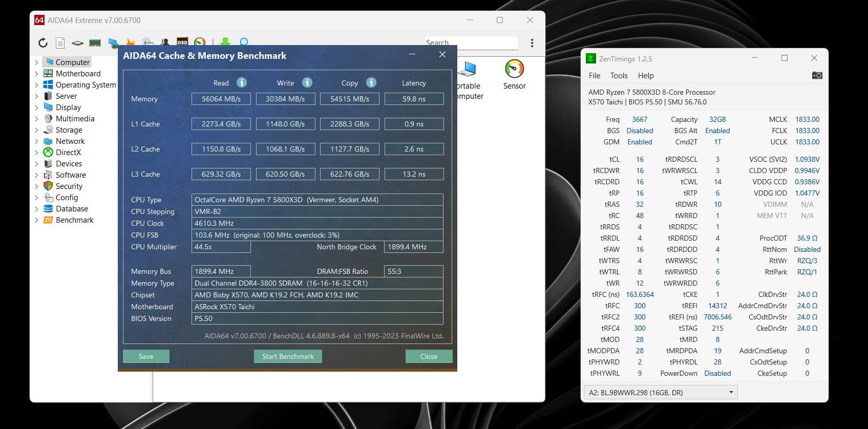Select DirectX in the AIDA64 tree
This screenshot has height=429, width=868.
pos(68,153)
